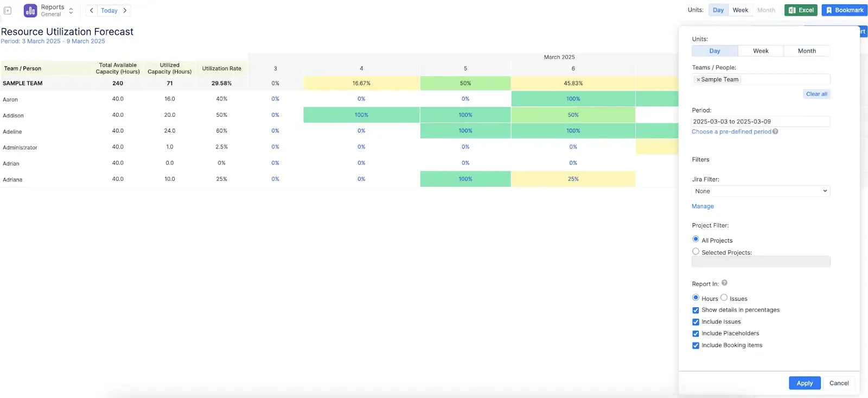Click the Today button
Viewport: 868px width, 398px height.
[x=108, y=10]
